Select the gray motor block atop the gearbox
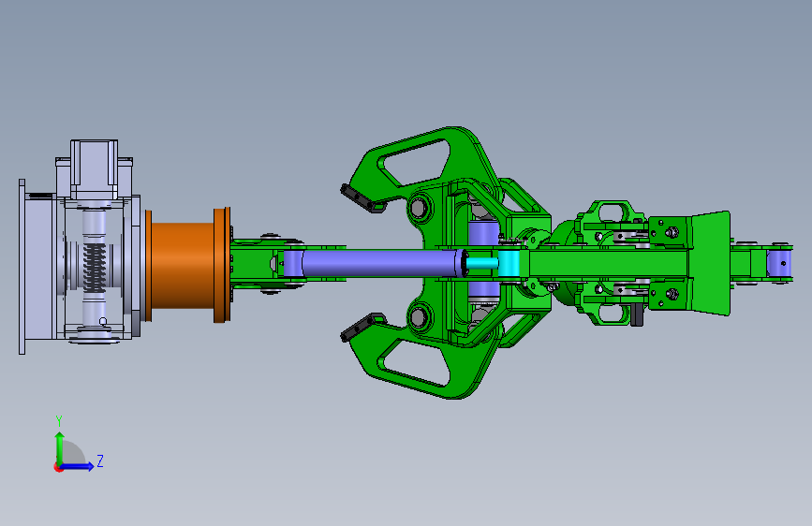 click(x=95, y=168)
